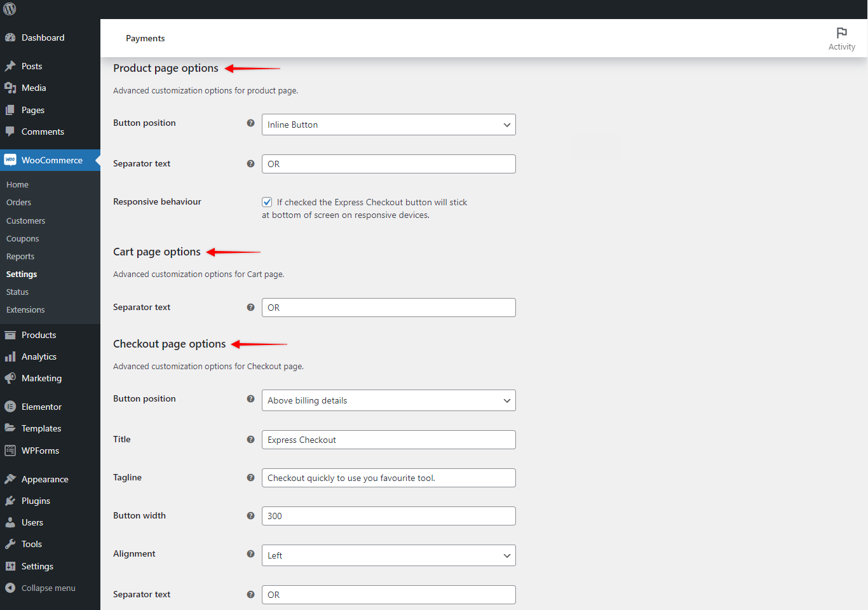Open WooCommerce Settings submenu item
The image size is (868, 610).
(x=22, y=274)
